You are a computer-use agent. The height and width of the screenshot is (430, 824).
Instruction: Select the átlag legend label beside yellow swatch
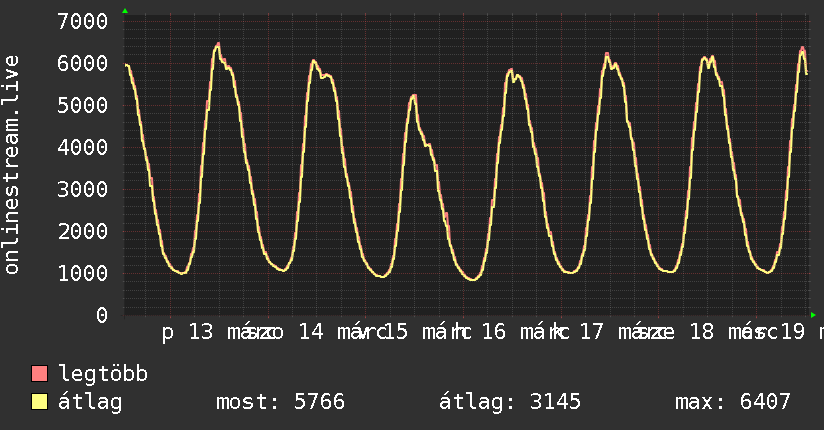90,402
